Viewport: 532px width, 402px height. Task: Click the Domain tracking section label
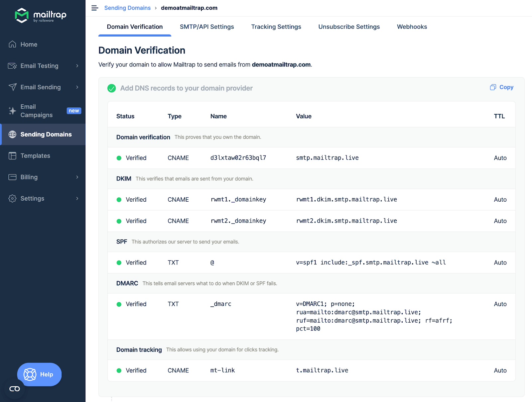point(139,350)
